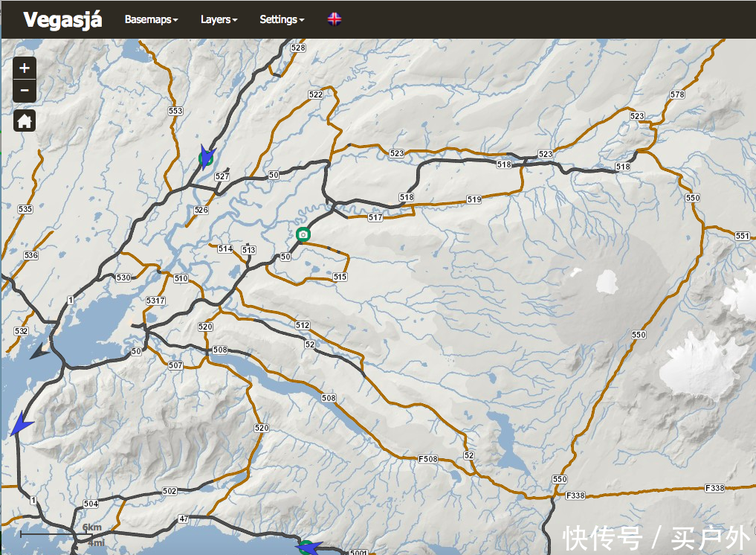Screen dimensions: 756x555
Task: Click the road 578 label
Action: (x=676, y=94)
